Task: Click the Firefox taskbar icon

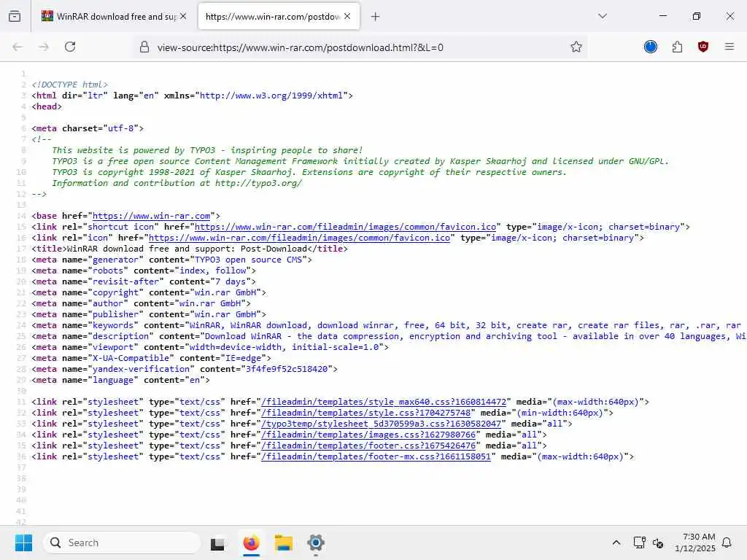Action: click(x=251, y=542)
